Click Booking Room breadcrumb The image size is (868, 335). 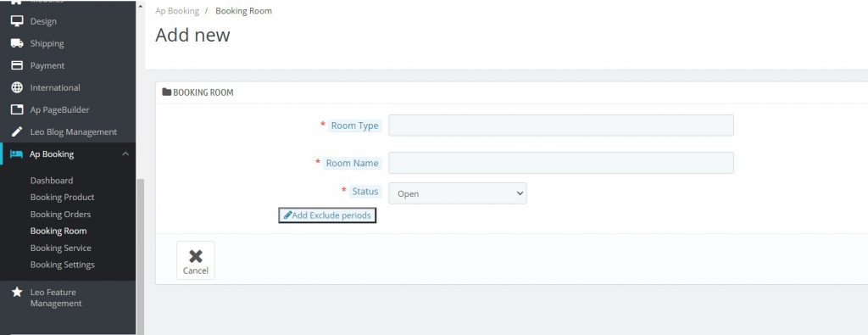243,10
